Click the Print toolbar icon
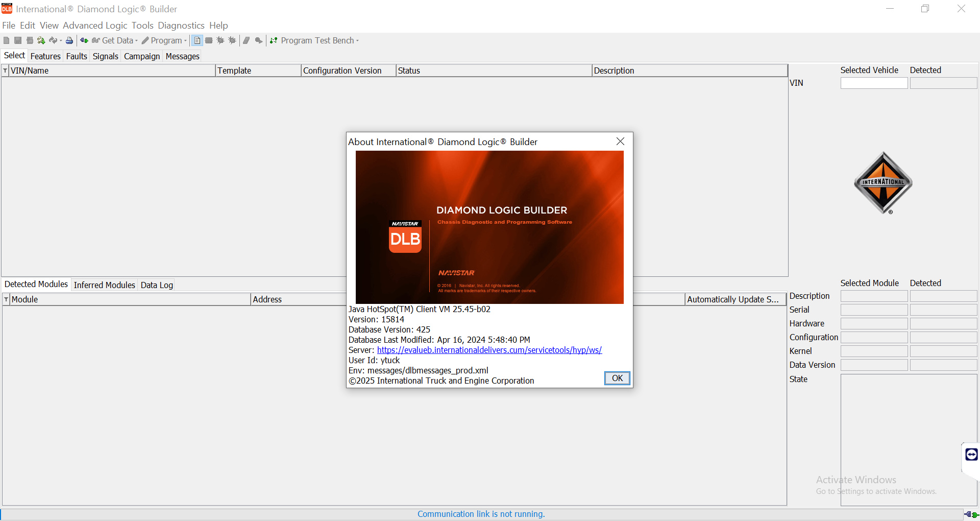This screenshot has width=980, height=521. 69,40
